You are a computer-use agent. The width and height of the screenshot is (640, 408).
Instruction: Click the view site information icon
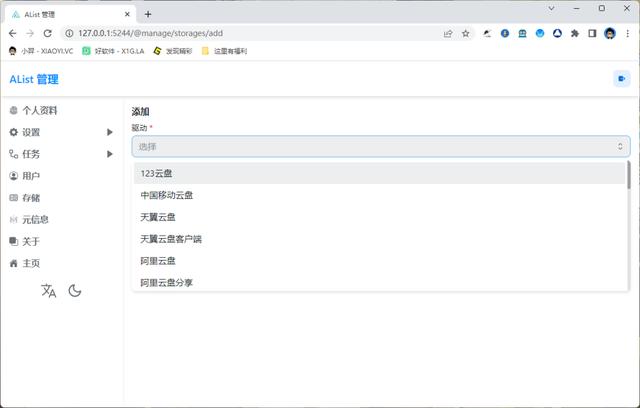click(x=69, y=33)
